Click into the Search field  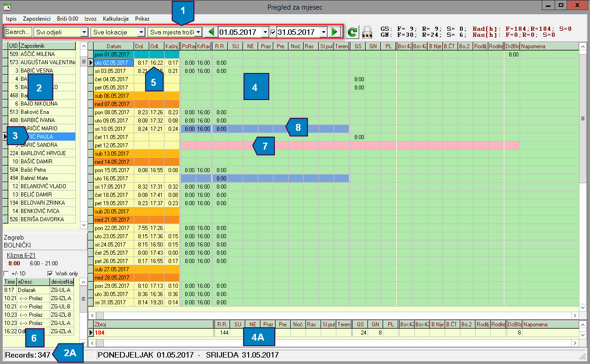[x=18, y=32]
